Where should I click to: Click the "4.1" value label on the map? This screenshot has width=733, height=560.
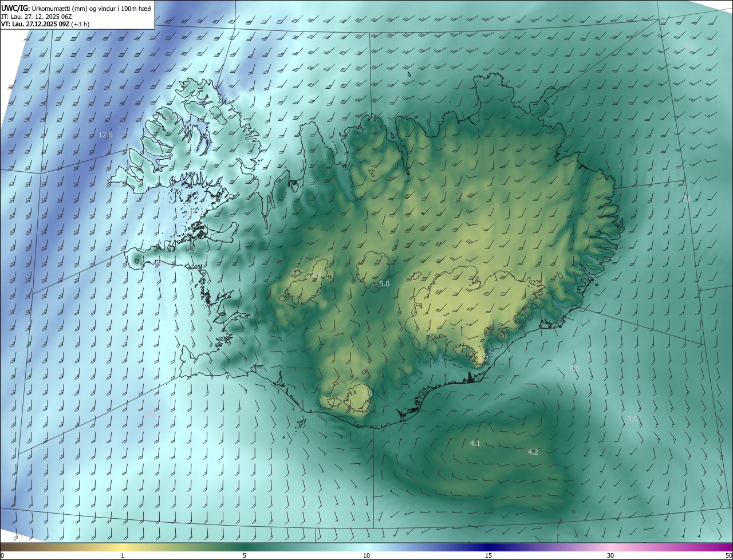[475, 444]
